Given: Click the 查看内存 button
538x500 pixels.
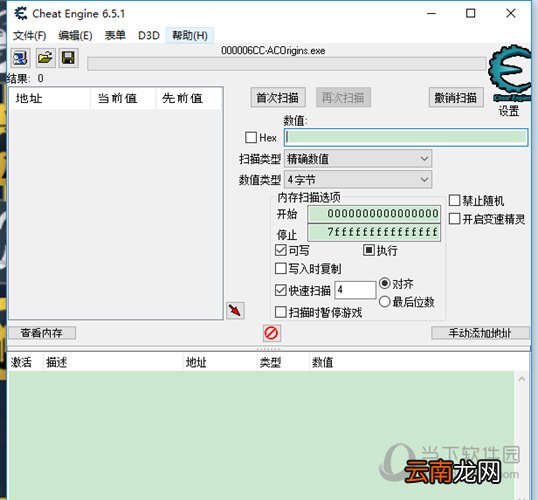Looking at the screenshot, I should click(x=42, y=333).
